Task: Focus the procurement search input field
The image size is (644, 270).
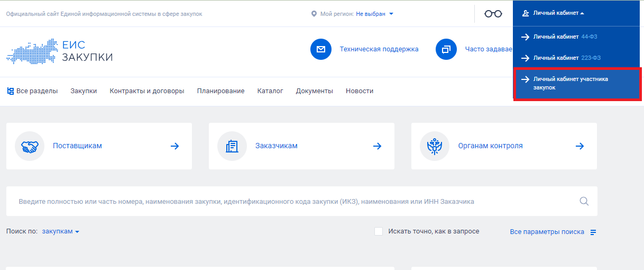Action: coord(291,201)
